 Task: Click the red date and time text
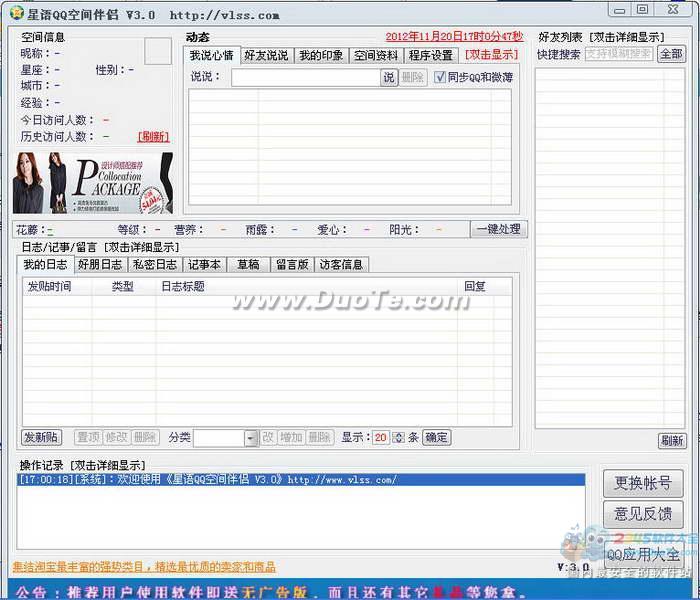tap(454, 36)
